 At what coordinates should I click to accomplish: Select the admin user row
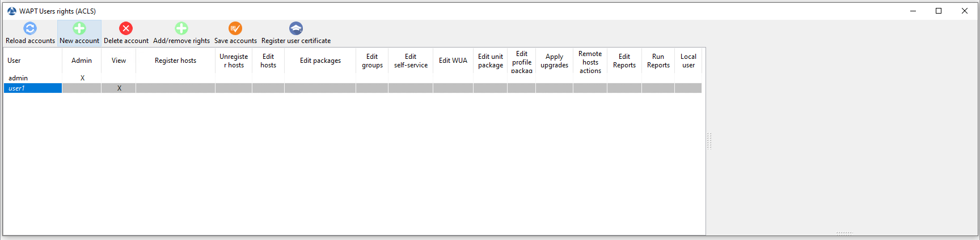point(353,78)
